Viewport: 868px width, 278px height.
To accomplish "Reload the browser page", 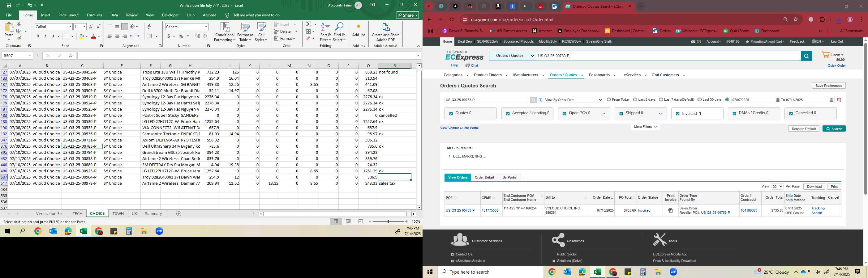I will pyautogui.click(x=452, y=19).
